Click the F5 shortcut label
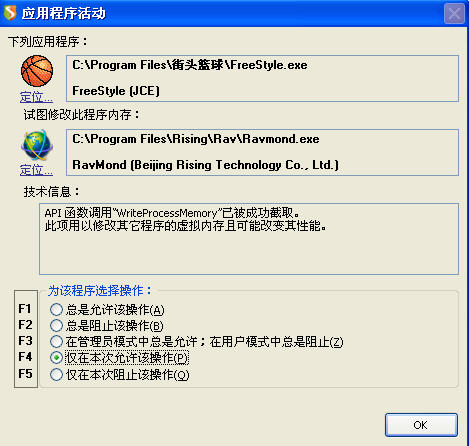Image resolution: width=469 pixels, height=446 pixels. tap(25, 373)
